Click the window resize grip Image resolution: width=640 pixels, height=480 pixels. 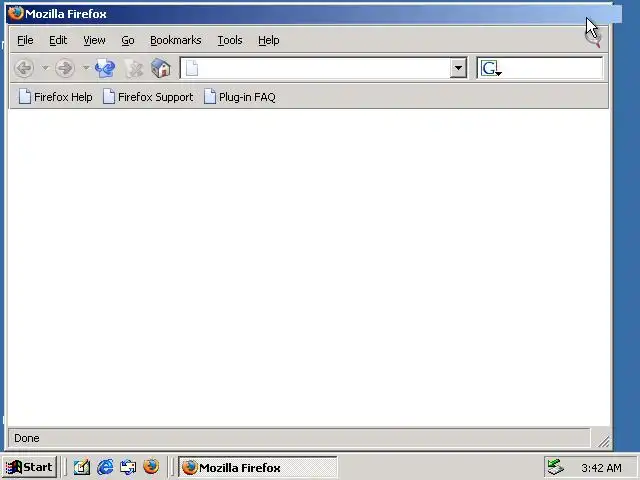[x=603, y=440]
